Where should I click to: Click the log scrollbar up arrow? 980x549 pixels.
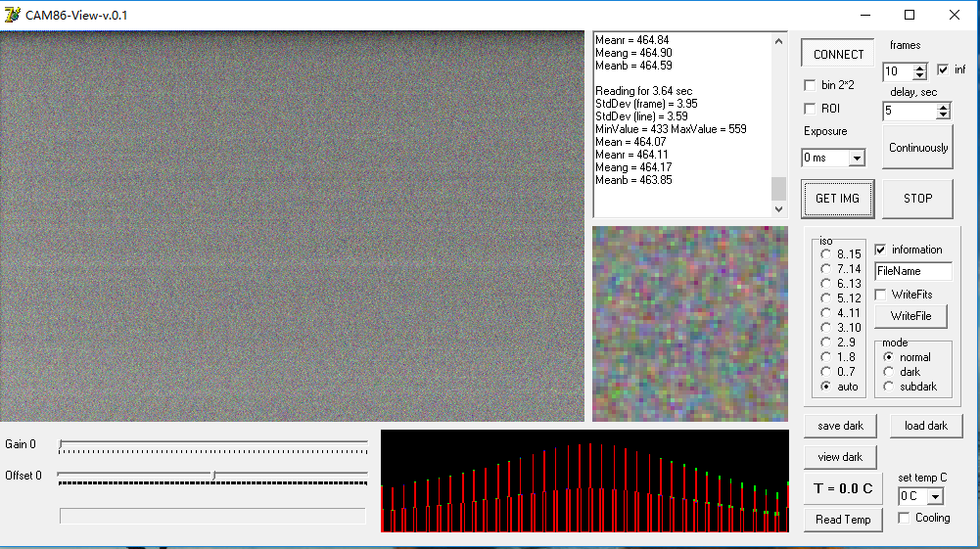pyautogui.click(x=778, y=42)
